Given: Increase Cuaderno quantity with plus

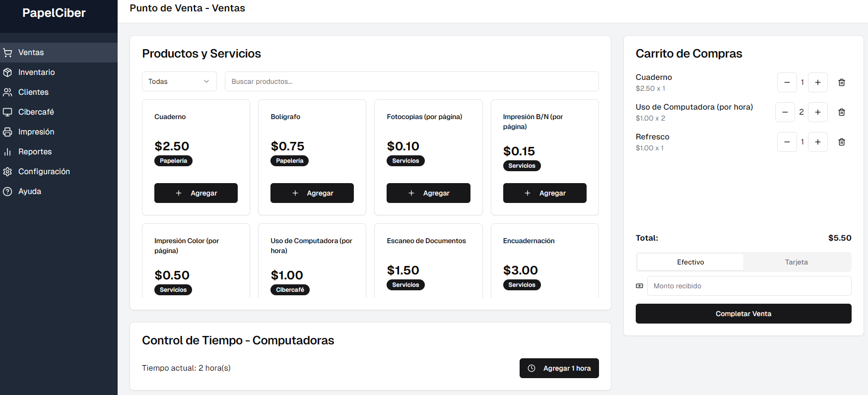Looking at the screenshot, I should (x=818, y=82).
